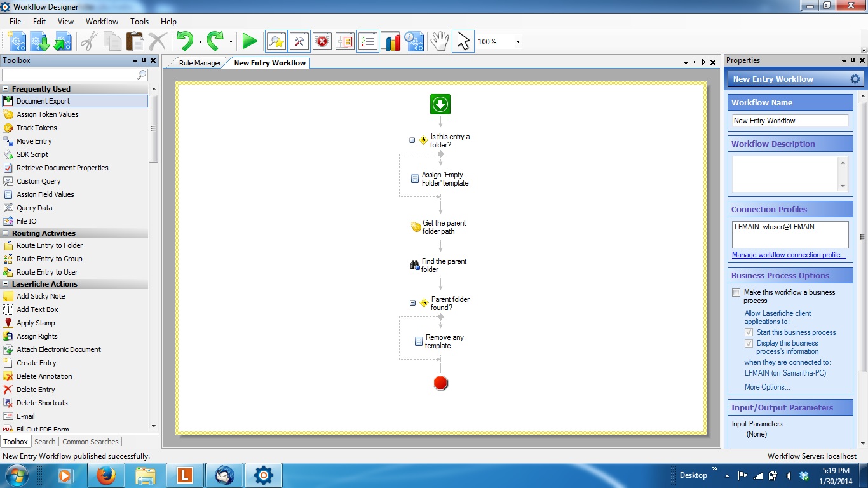Collapse the Laserfiche Actions section
Image resolution: width=868 pixels, height=488 pixels.
6,284
